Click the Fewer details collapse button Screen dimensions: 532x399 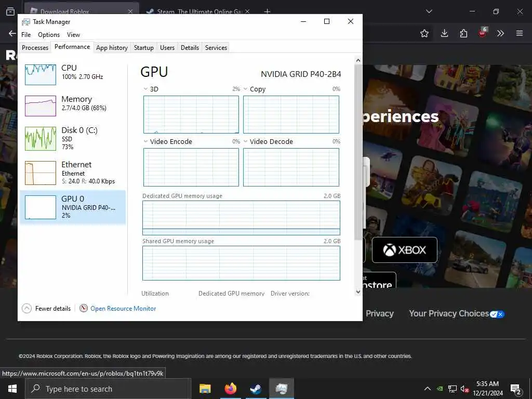pos(46,308)
